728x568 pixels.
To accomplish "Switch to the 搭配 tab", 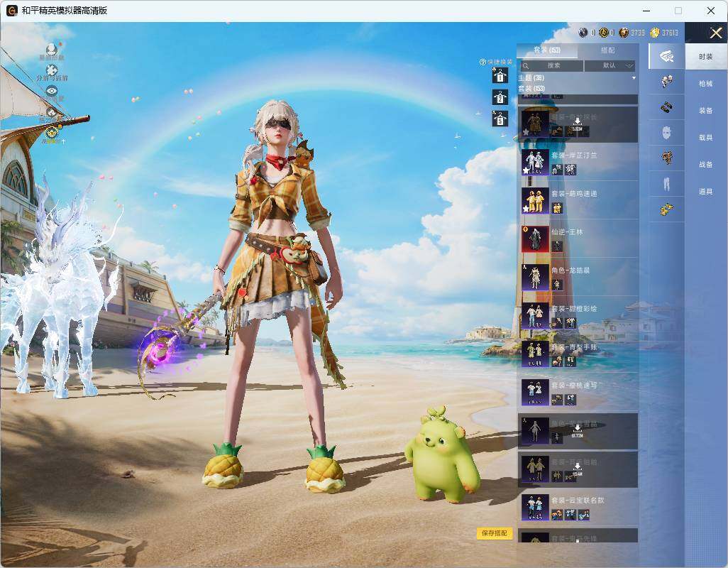I will [x=608, y=50].
